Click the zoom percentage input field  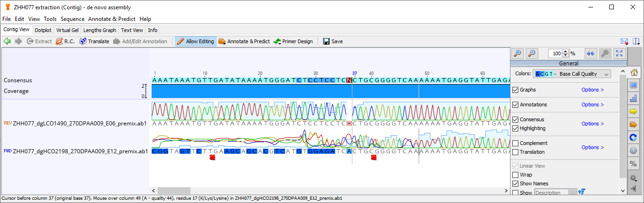555,53
